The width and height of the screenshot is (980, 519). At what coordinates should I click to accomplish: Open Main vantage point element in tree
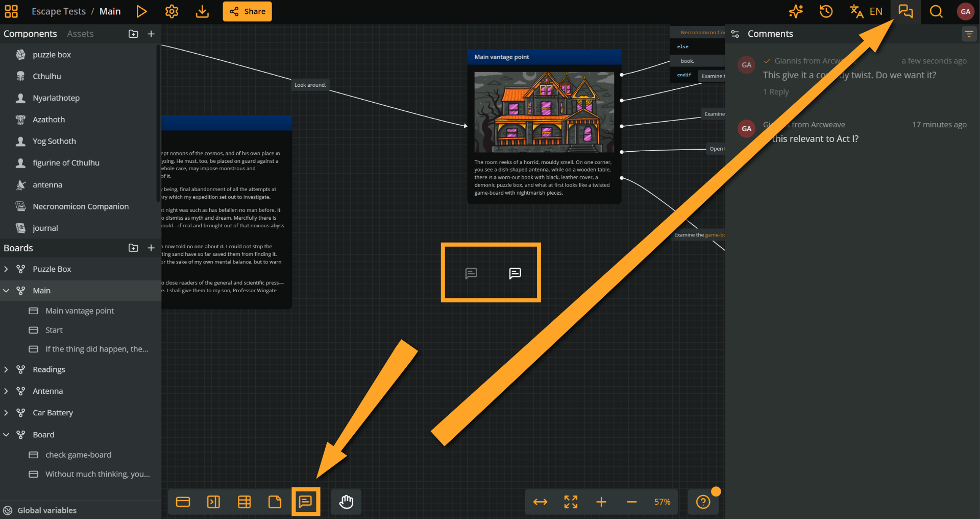[81, 311]
